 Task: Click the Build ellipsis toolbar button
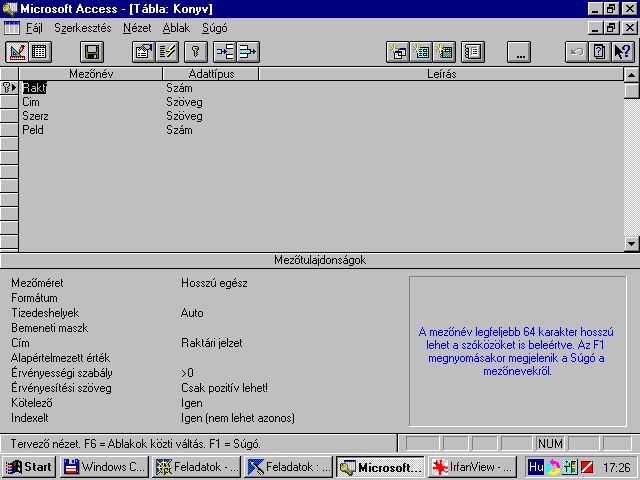(518, 51)
